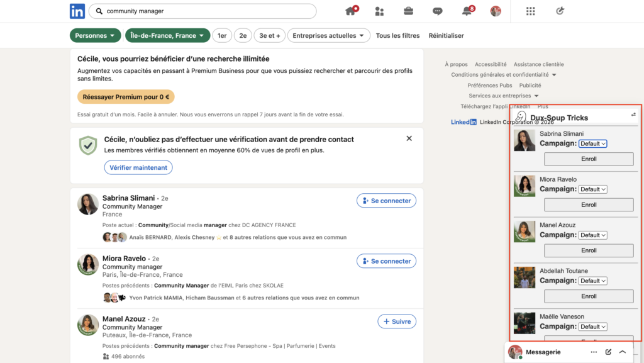The height and width of the screenshot is (363, 644).
Task: Open Entreprises actuelles filter dropdown
Action: coord(328,35)
